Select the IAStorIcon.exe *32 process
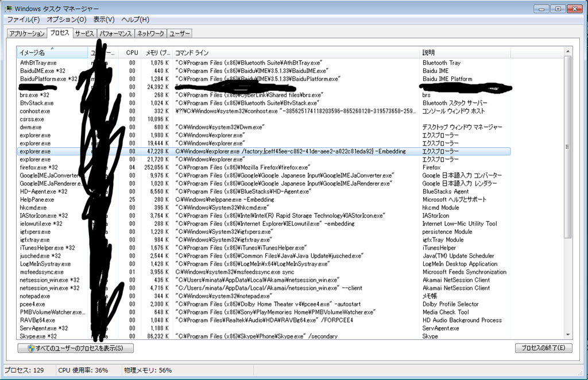The width and height of the screenshot is (588, 380). point(264,216)
